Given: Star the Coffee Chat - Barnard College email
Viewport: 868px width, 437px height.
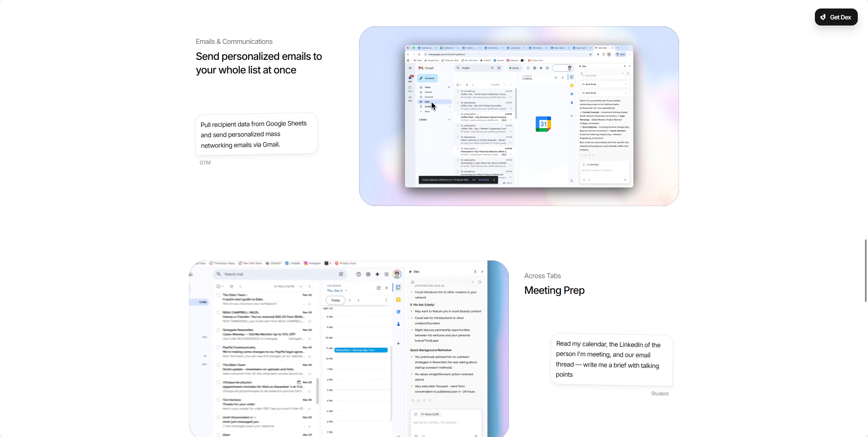Looking at the screenshot, I should pos(511,108).
